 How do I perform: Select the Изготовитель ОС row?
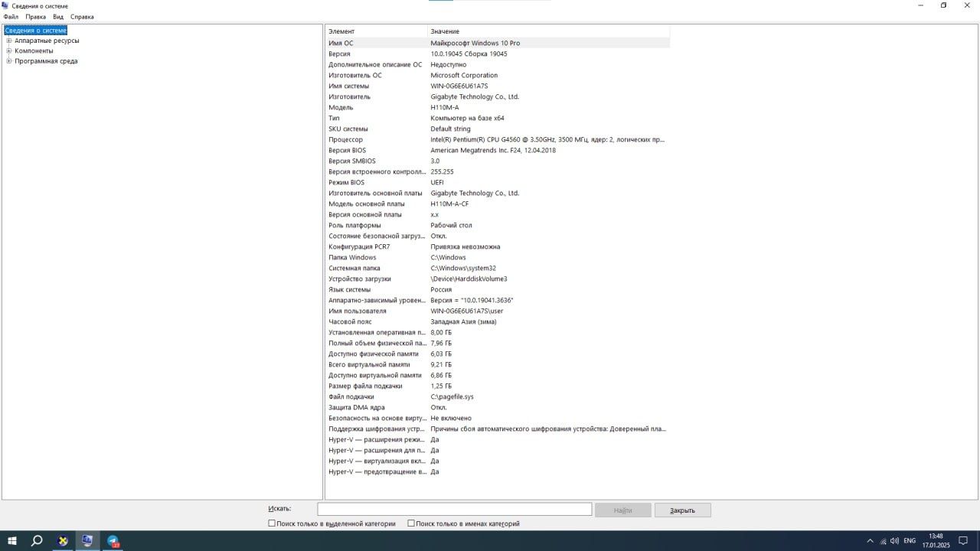pos(498,76)
